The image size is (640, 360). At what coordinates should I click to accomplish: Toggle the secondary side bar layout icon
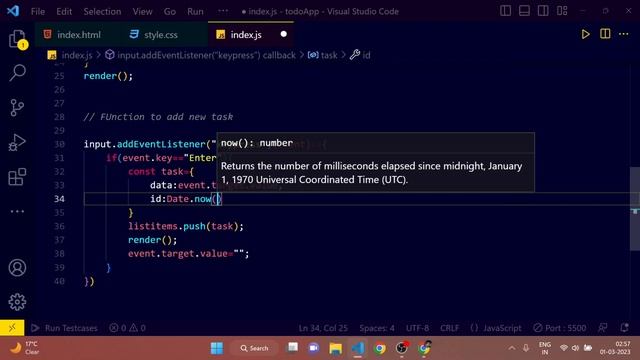tap(543, 11)
